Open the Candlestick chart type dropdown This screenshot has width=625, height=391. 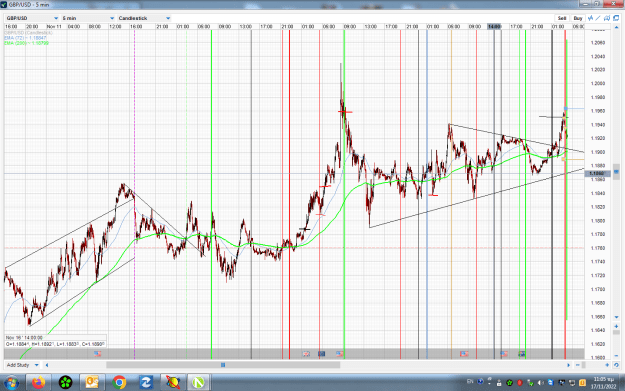[x=144, y=18]
